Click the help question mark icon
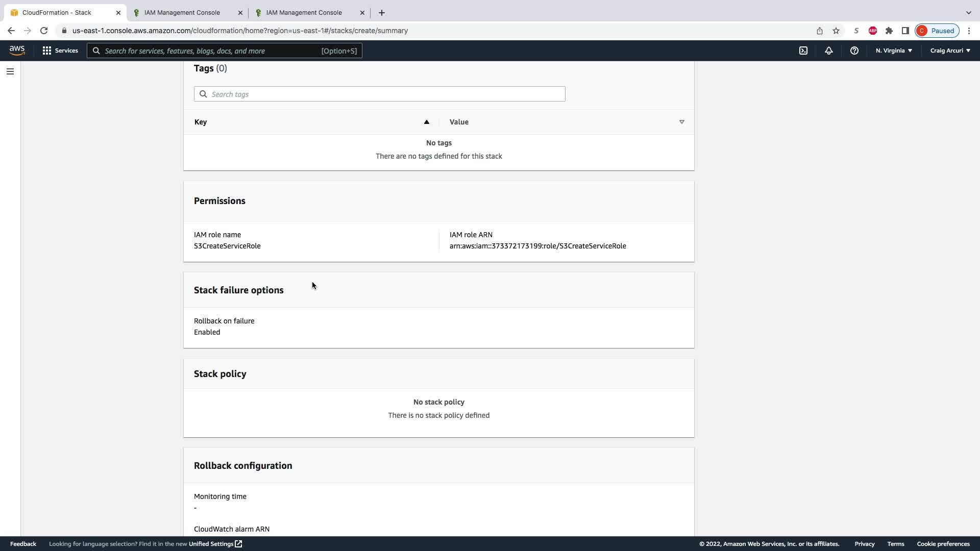 point(854,51)
